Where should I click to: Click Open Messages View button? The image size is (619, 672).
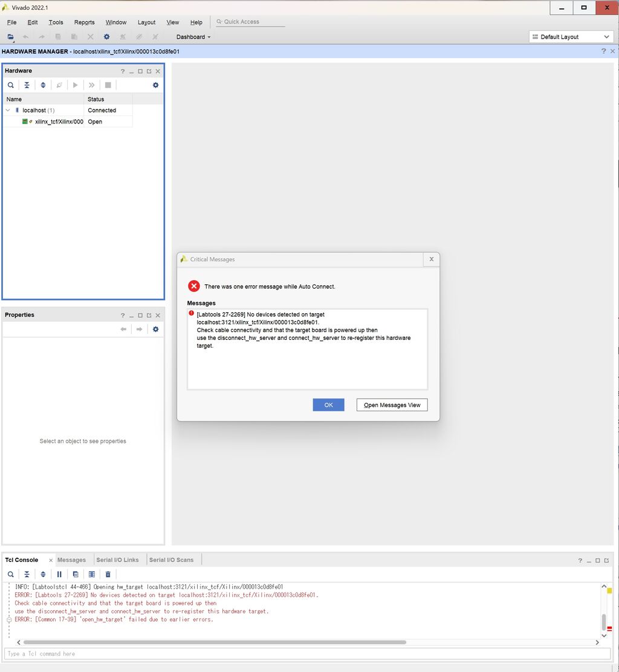click(392, 405)
